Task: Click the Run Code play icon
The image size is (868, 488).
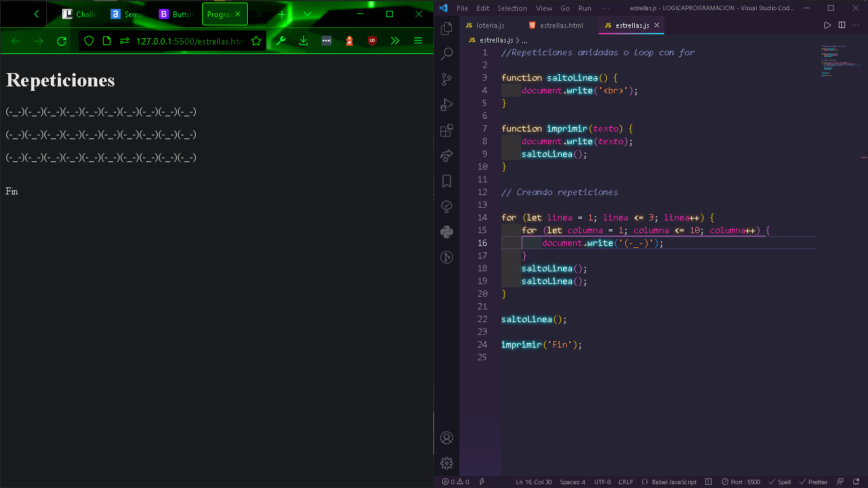Action: pyautogui.click(x=827, y=25)
